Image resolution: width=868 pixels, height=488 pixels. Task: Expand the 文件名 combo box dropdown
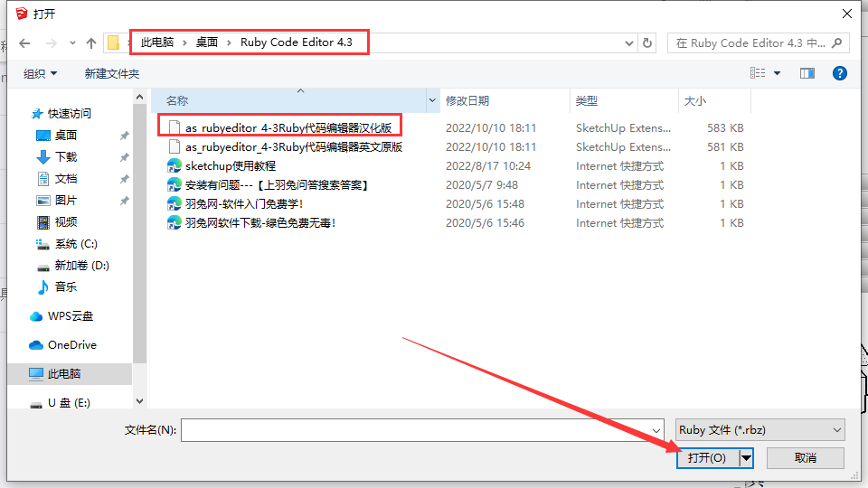tap(656, 430)
